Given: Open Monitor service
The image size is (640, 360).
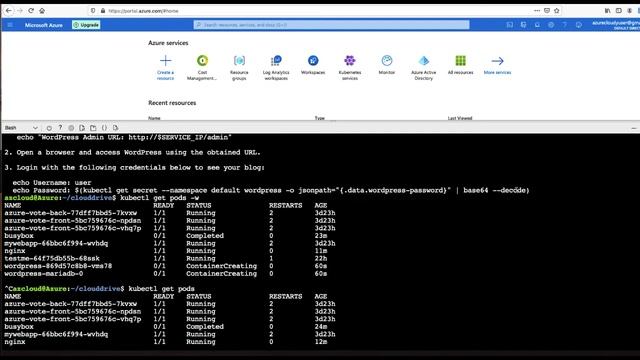Looking at the screenshot, I should point(387,64).
